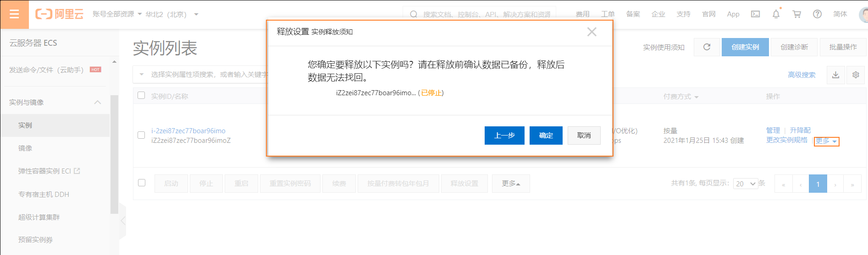Screen dimensions: 868x255
Task: Select page 1 in pagination
Action: click(818, 184)
